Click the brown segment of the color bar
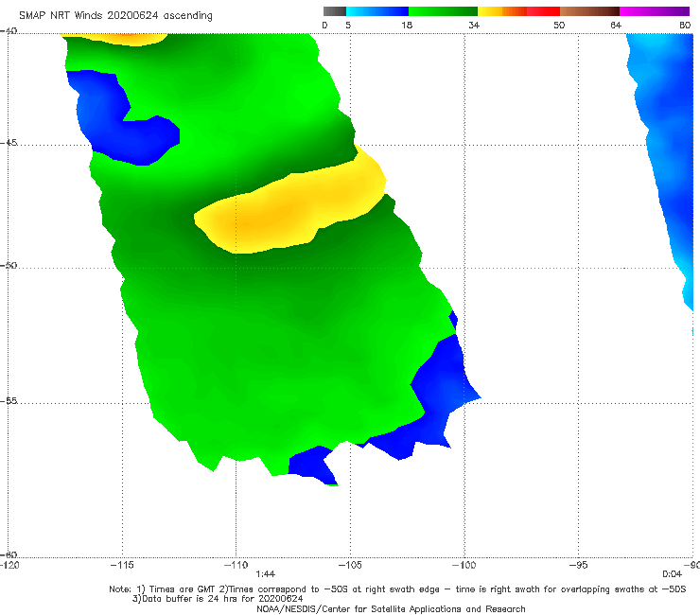Screen dimensions: 700x615 click(x=589, y=11)
